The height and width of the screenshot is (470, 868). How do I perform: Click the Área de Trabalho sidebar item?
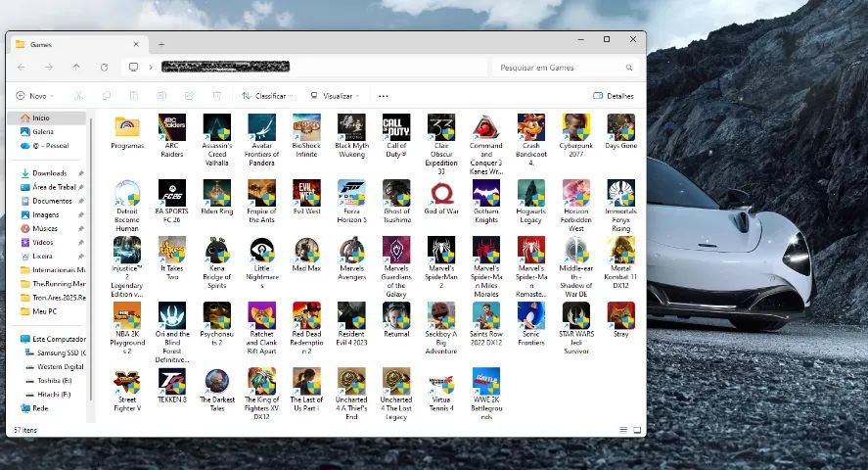tap(47, 187)
